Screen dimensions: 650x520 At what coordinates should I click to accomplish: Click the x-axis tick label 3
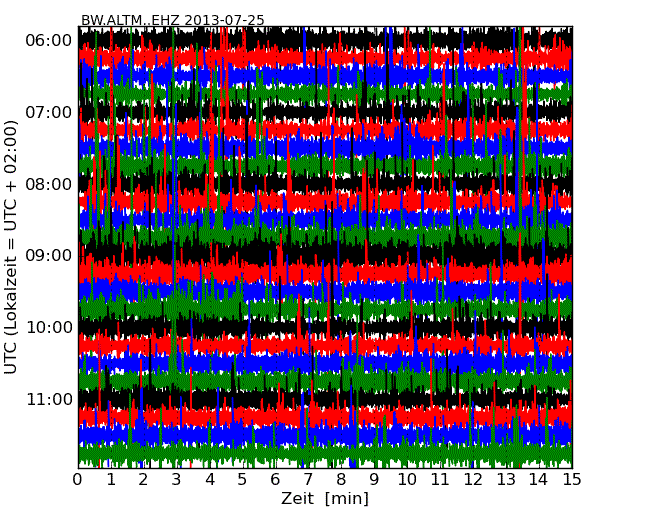(x=177, y=480)
